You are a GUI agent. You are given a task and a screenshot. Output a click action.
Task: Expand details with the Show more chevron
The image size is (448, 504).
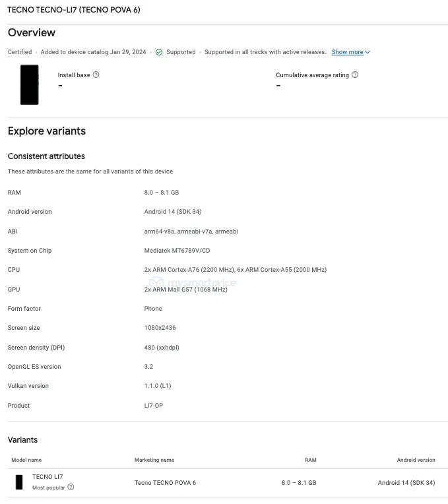[368, 52]
